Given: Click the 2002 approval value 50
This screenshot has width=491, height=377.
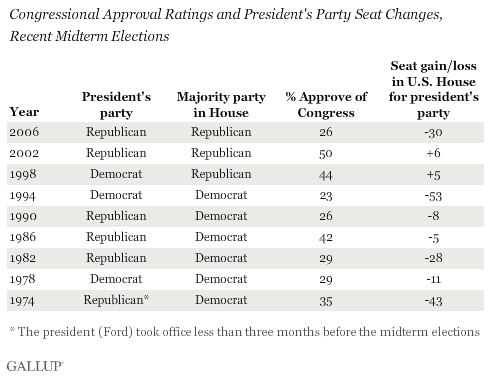Looking at the screenshot, I should coord(326,154).
